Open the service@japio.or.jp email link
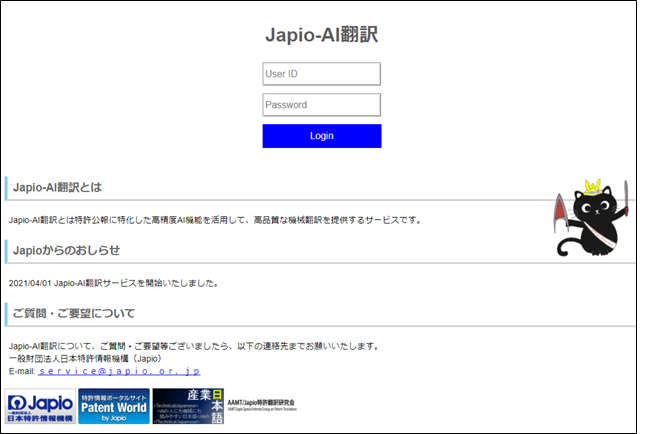This screenshot has height=434, width=668. 119,371
